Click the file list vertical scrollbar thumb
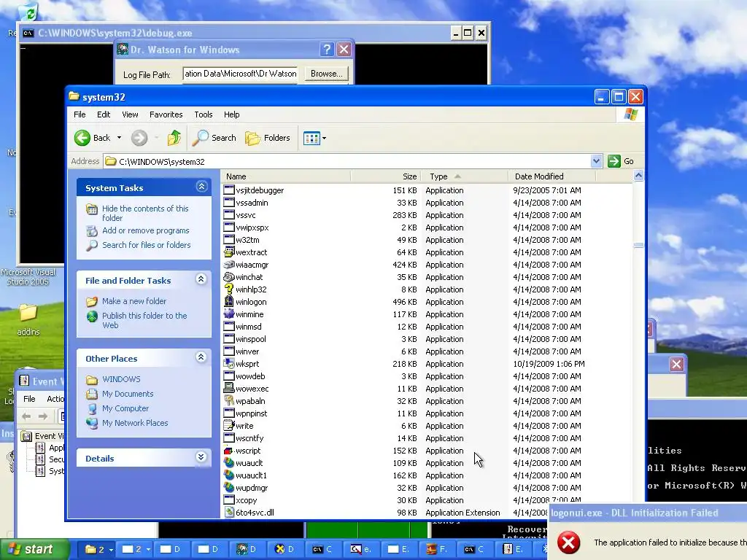 [638, 245]
